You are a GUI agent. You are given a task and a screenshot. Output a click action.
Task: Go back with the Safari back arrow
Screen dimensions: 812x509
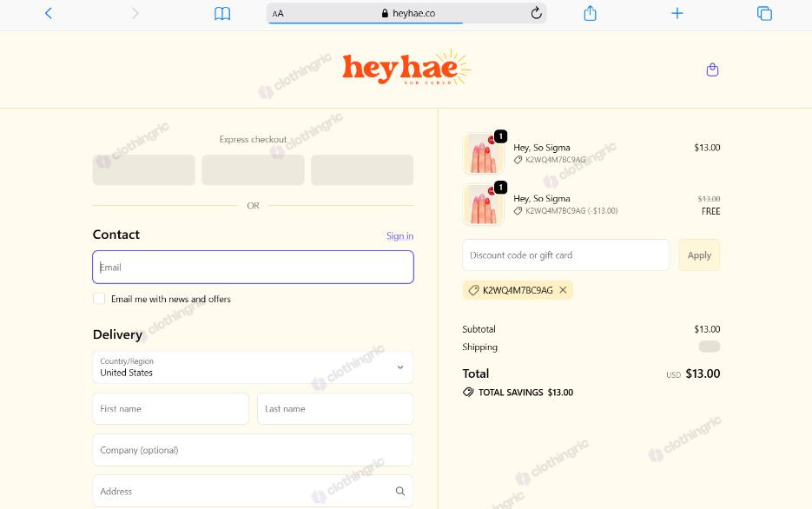click(49, 13)
